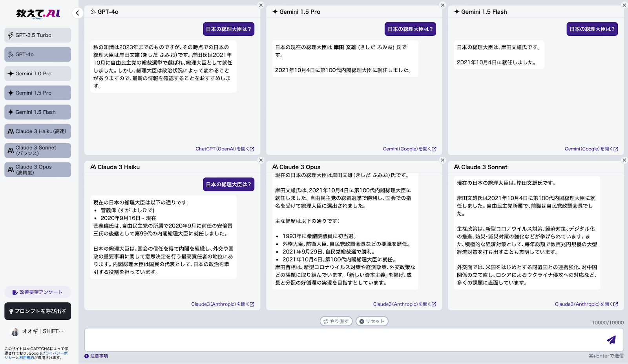Open Claude3 (Anthropic) link in Haiku panel
Screen dimensions: 628x364
click(223, 304)
